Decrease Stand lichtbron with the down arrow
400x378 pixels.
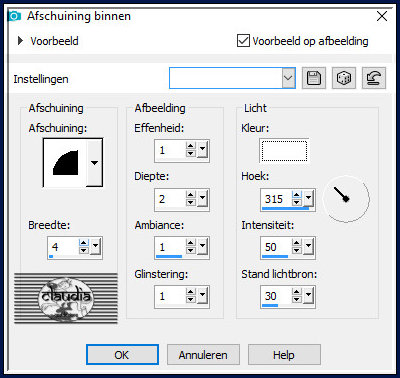297,300
